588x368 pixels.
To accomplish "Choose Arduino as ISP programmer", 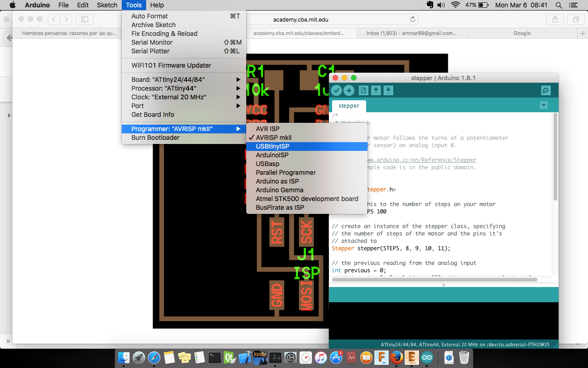I will [x=307, y=181].
